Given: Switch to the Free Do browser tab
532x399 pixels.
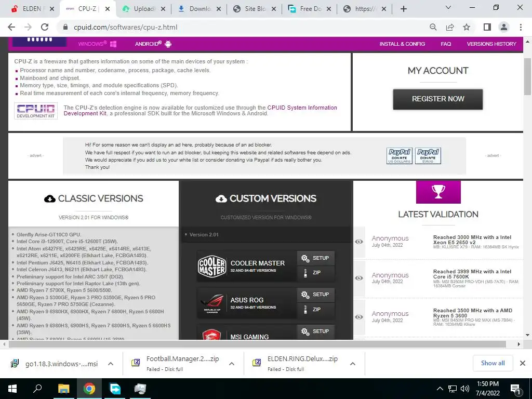Looking at the screenshot, I should click(310, 9).
